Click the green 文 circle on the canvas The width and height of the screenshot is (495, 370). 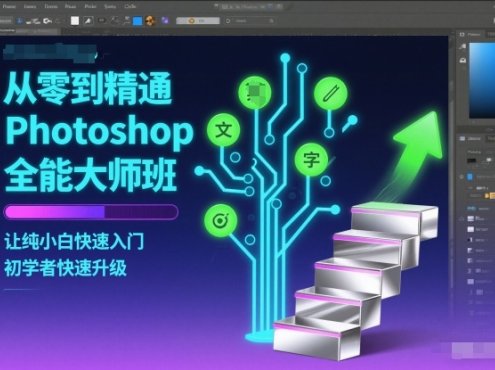[224, 130]
